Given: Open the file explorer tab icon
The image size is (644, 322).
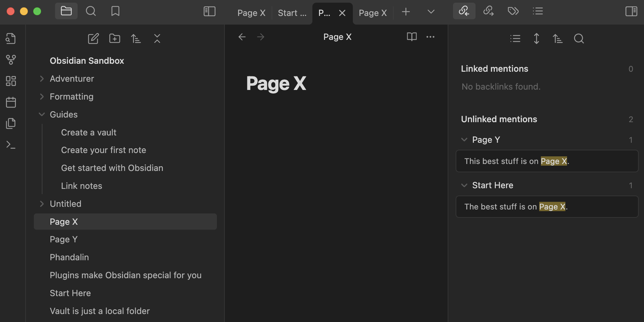Looking at the screenshot, I should pyautogui.click(x=66, y=11).
